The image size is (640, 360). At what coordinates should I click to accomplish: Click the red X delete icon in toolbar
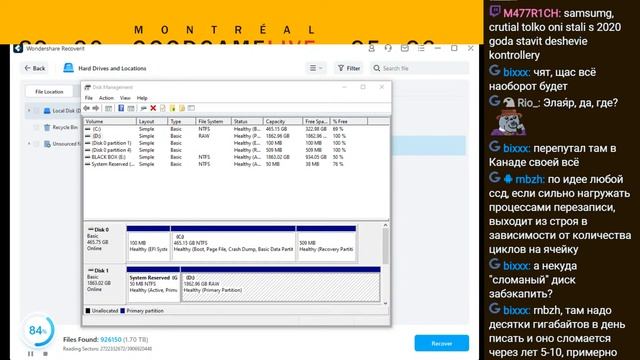[153, 108]
